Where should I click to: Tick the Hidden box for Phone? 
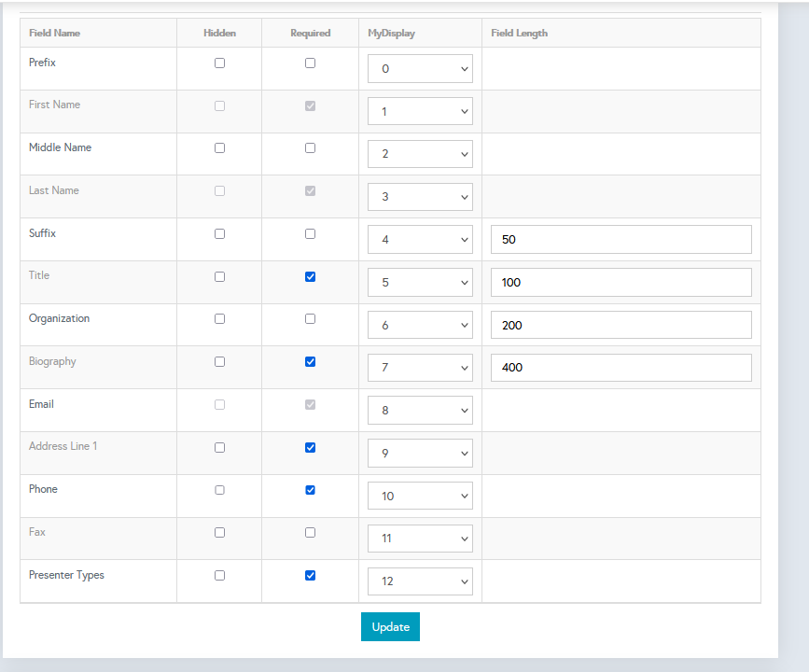219,490
